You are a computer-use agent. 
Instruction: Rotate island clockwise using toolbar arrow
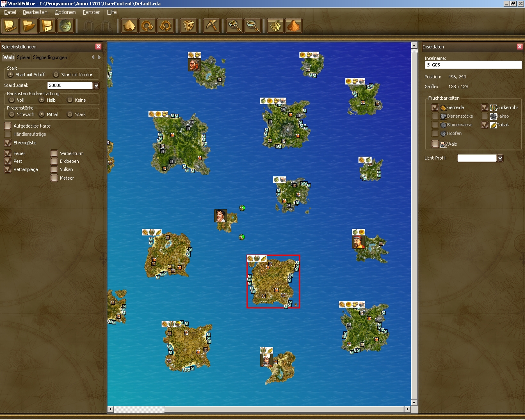tap(147, 26)
